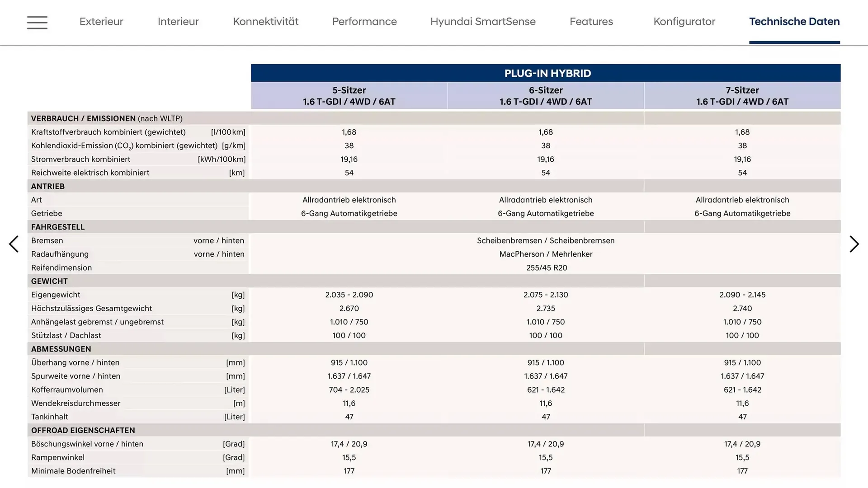View the Features section
The height and width of the screenshot is (488, 868).
591,21
